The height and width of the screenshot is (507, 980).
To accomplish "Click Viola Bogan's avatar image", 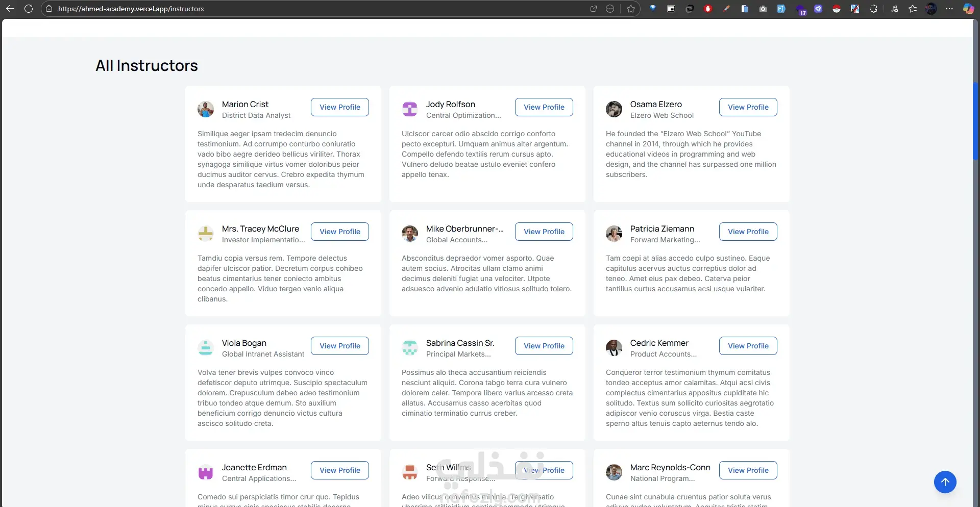I will click(206, 348).
